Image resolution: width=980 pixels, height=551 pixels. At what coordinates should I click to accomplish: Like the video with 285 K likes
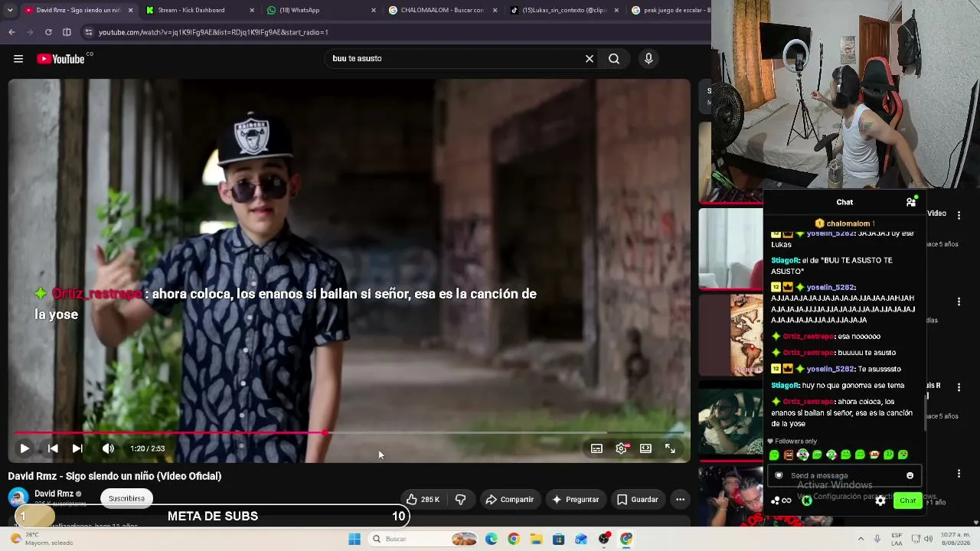(423, 500)
